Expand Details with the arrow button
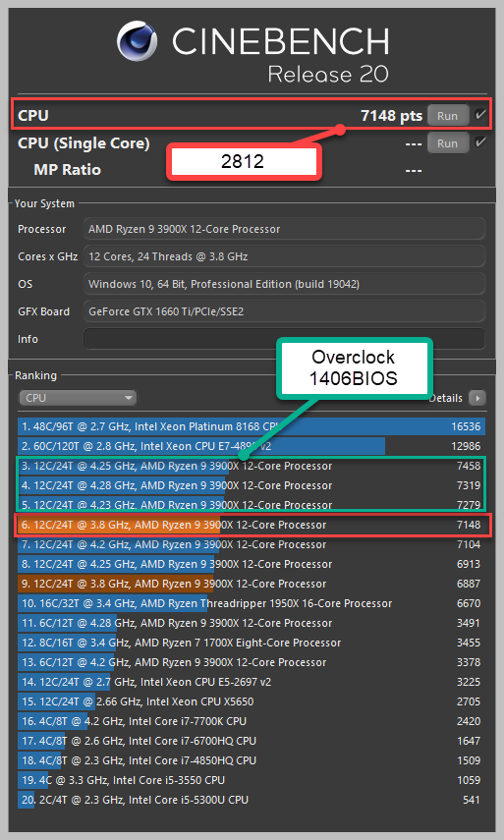Image resolution: width=504 pixels, height=840 pixels. tap(477, 398)
